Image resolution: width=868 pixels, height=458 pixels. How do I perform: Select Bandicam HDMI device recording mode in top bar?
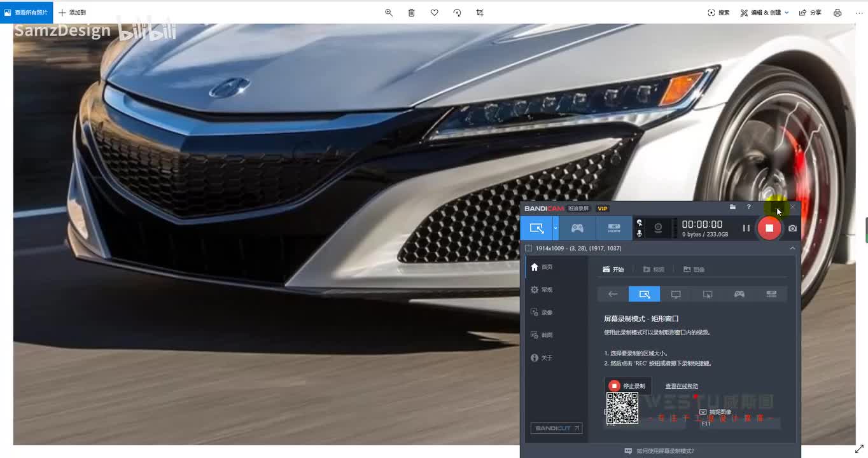tap(614, 228)
